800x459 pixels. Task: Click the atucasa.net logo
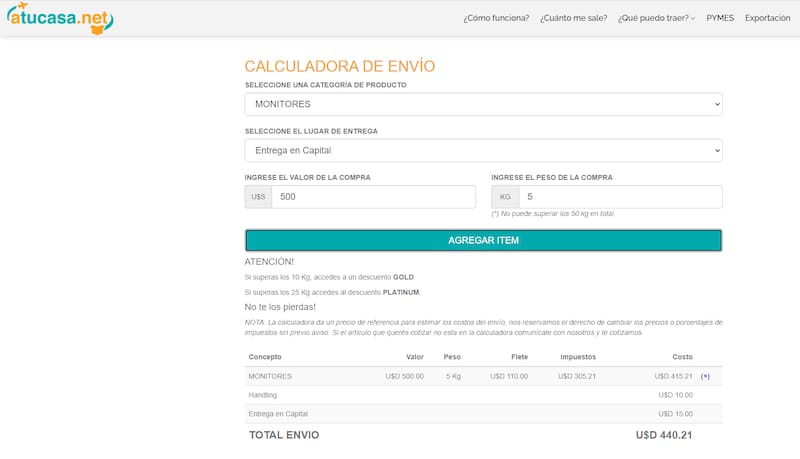(60, 18)
